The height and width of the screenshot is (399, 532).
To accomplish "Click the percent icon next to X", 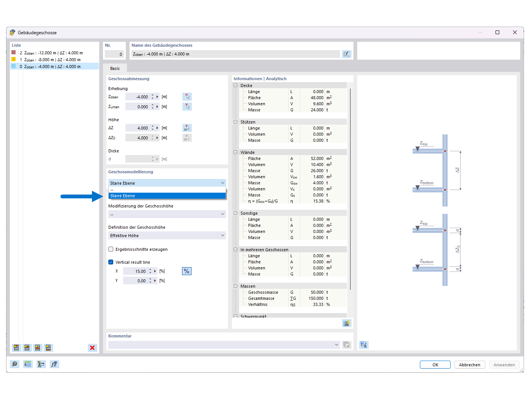I will [x=187, y=271].
